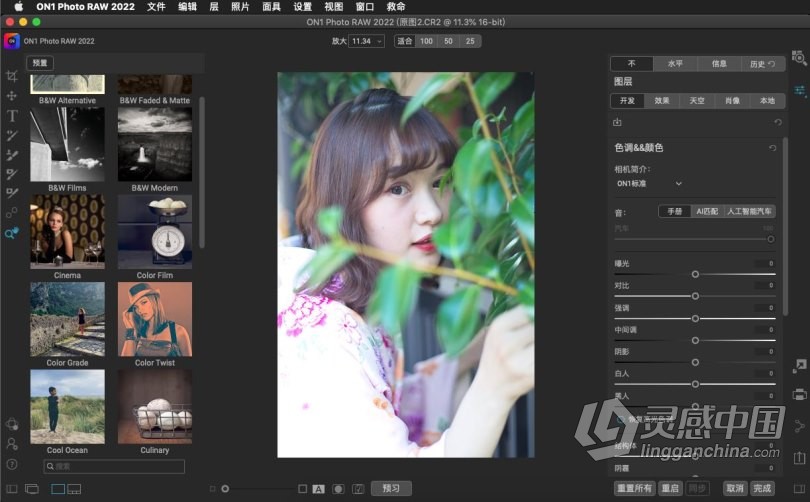Switch to the 历史 pane tab
The width and height of the screenshot is (810, 502).
(x=762, y=64)
